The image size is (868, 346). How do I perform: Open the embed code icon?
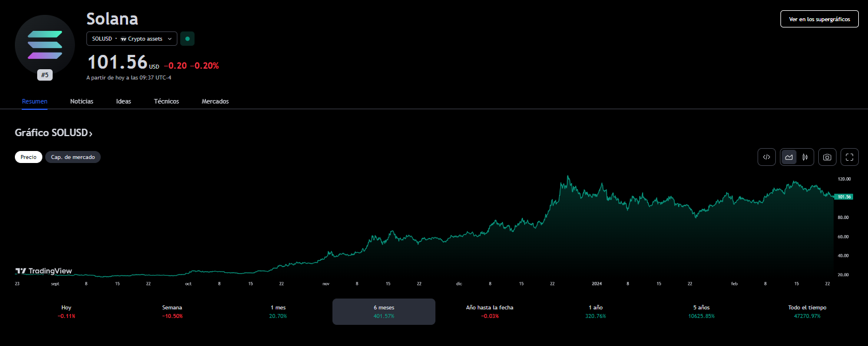(x=767, y=157)
